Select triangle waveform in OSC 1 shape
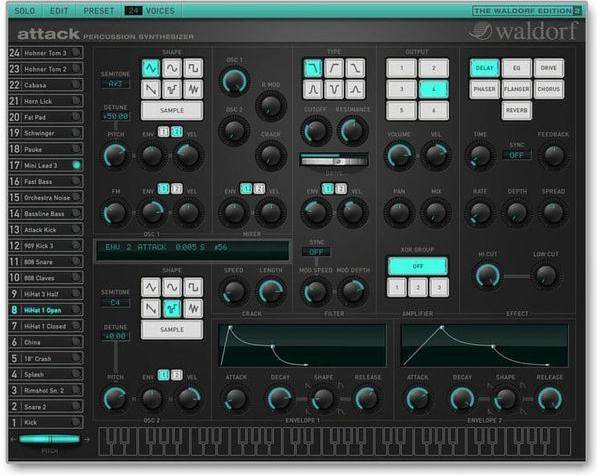The height and width of the screenshot is (475, 597). click(151, 68)
